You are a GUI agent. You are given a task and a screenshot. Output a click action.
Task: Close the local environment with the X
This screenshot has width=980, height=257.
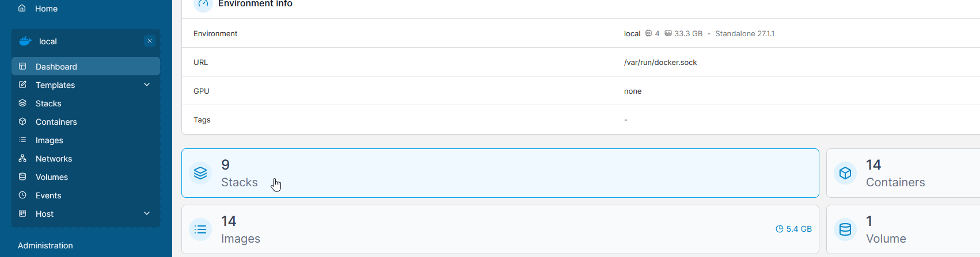click(x=150, y=41)
